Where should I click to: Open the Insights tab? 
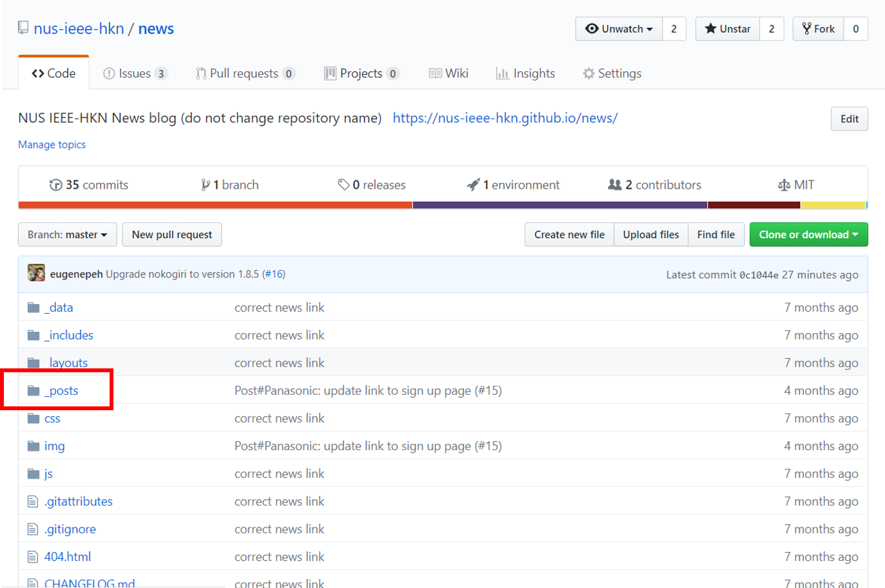click(x=525, y=73)
